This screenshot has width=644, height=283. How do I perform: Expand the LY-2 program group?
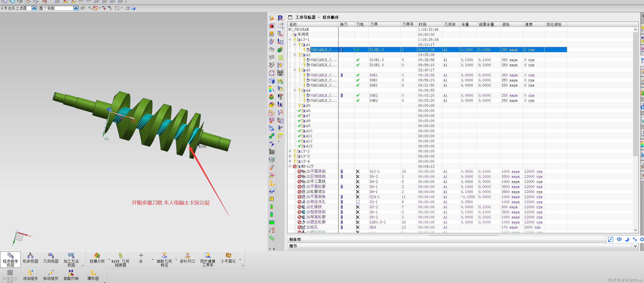(290, 151)
